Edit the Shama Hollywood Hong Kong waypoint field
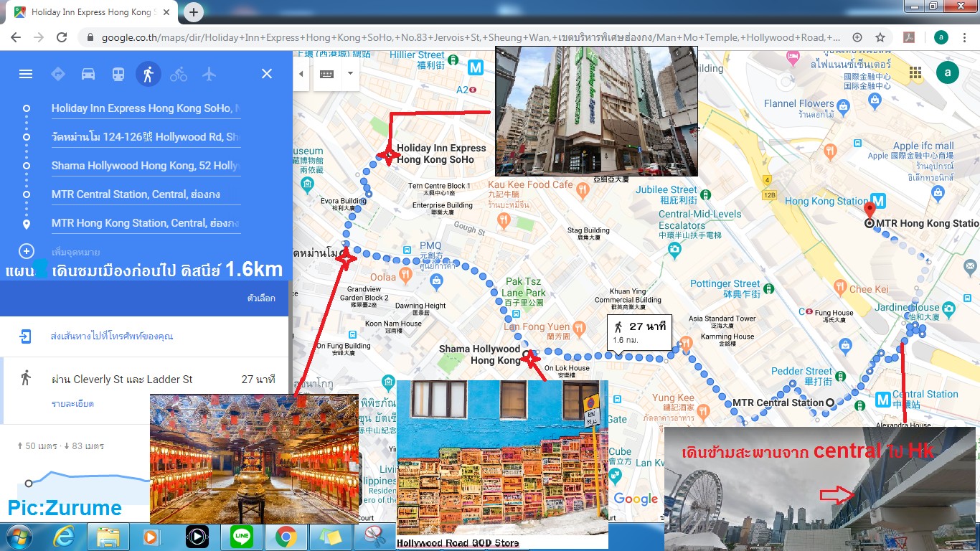The width and height of the screenshot is (980, 551). click(x=146, y=166)
